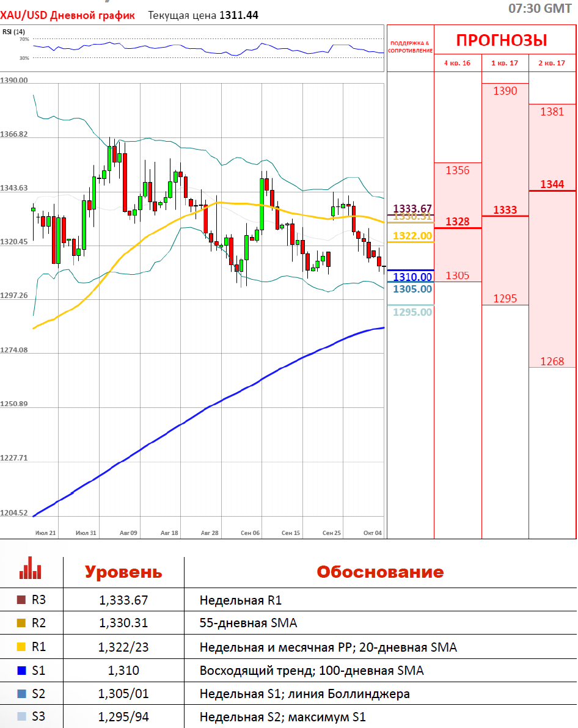Click the Уровень column header
Viewport: 578px width, 728px height.
click(x=123, y=572)
